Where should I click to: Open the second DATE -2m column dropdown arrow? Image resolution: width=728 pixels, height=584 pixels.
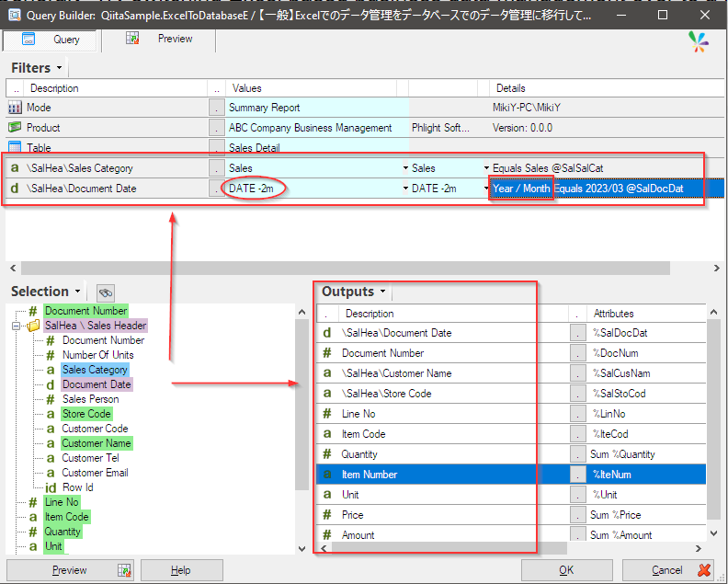(486, 189)
